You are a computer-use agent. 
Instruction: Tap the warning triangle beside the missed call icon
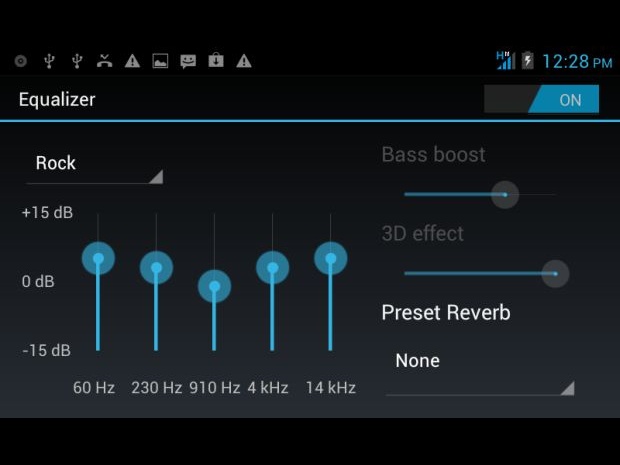[x=132, y=61]
